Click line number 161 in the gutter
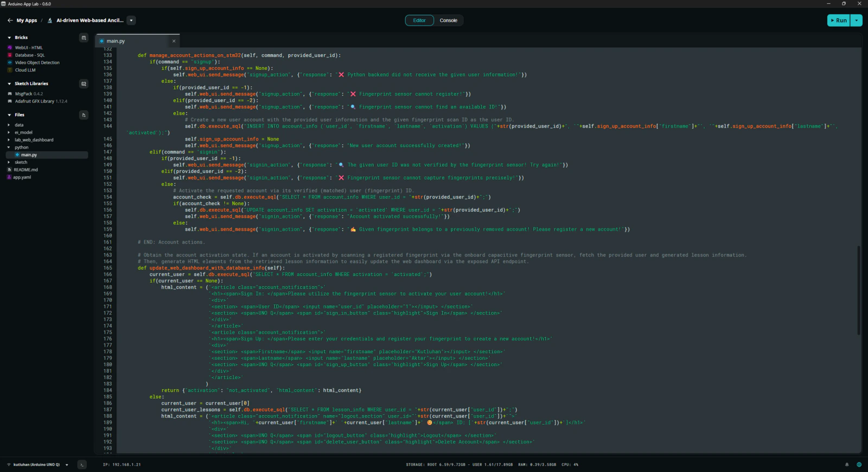The image size is (868, 472). click(107, 242)
